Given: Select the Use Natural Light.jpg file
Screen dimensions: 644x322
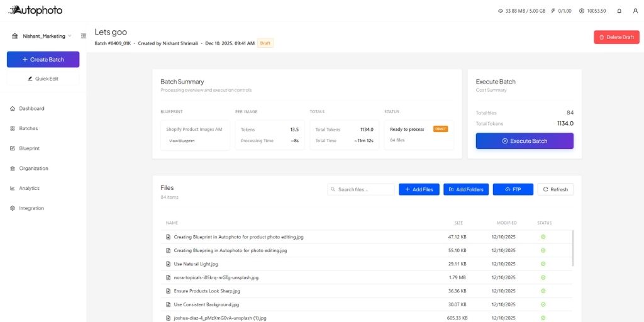Looking at the screenshot, I should pos(196,264).
